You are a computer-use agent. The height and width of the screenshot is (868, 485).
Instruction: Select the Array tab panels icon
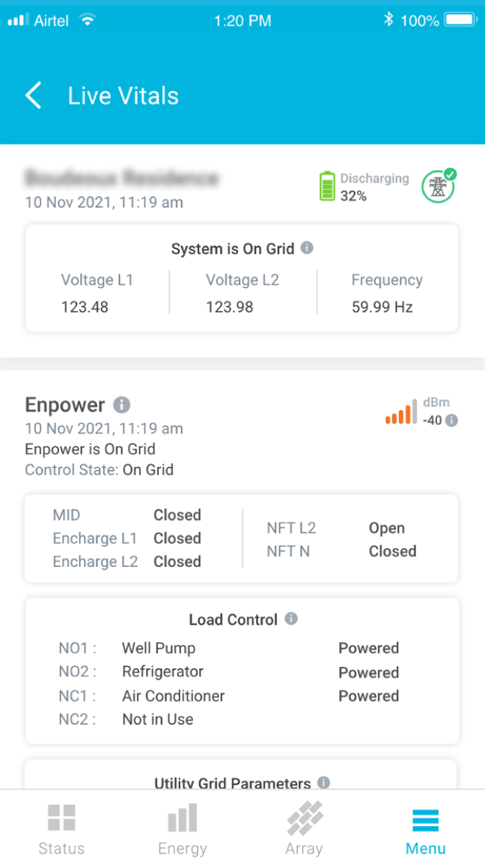304,819
